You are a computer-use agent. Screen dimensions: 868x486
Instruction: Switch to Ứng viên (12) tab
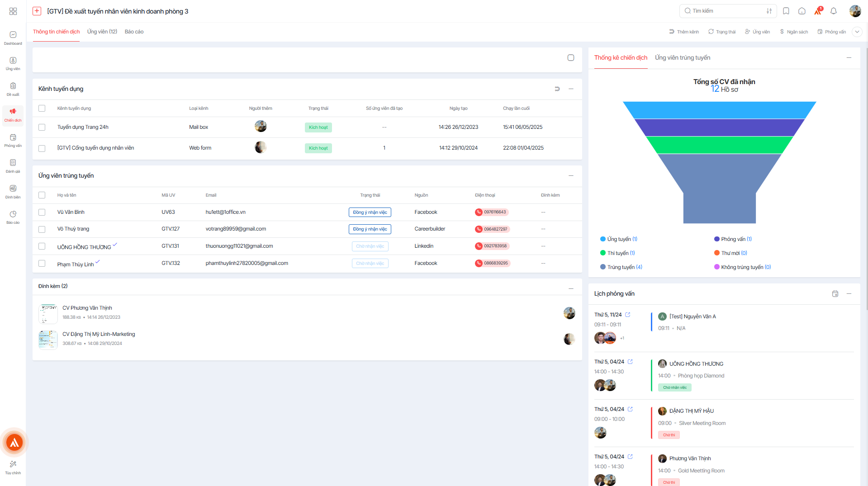pos(102,32)
